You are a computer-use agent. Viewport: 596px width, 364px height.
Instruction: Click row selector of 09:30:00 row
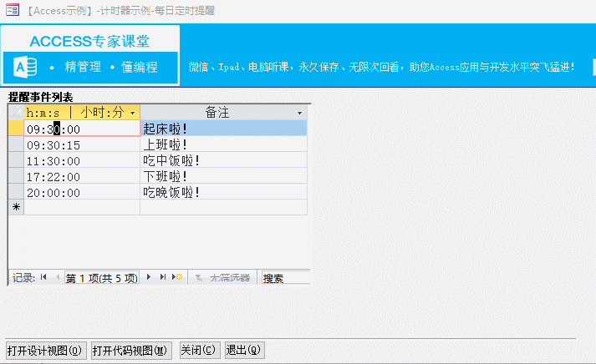[17, 129]
